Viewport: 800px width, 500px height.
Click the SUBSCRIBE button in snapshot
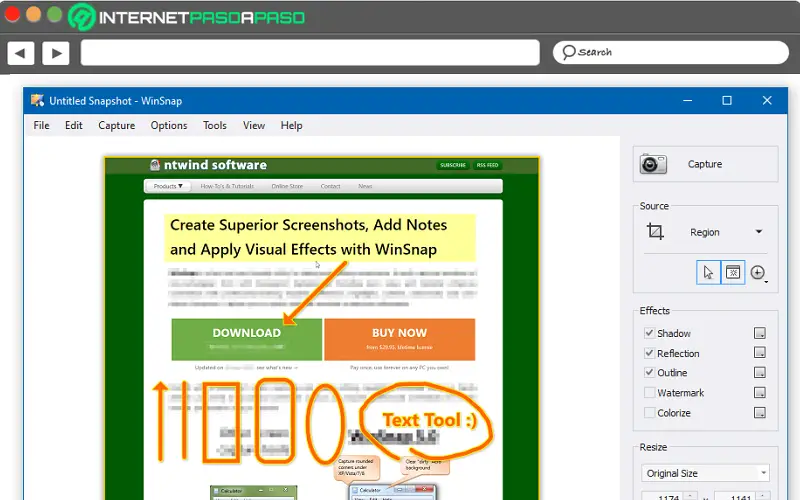pos(453,165)
